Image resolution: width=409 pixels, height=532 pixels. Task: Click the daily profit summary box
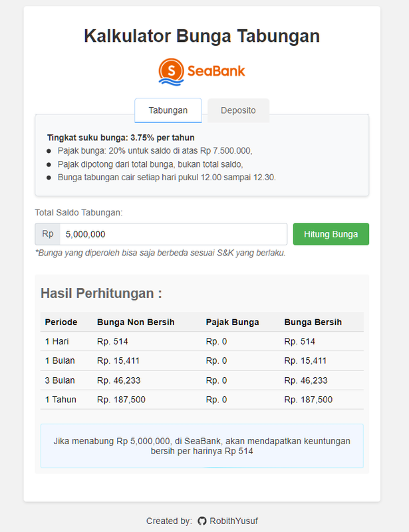click(202, 446)
